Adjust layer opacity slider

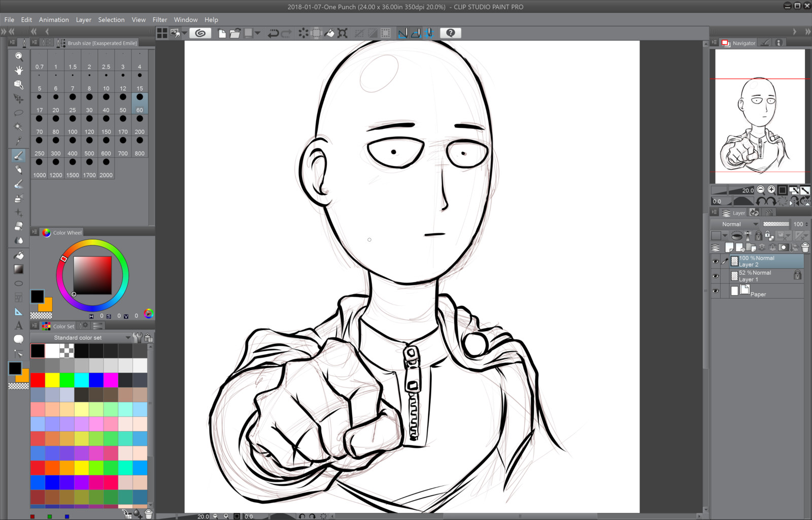point(776,224)
